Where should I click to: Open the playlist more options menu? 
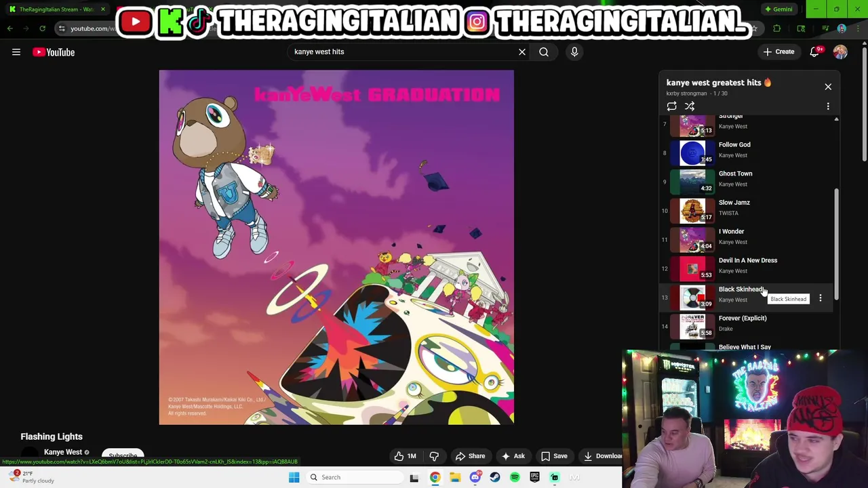point(828,106)
